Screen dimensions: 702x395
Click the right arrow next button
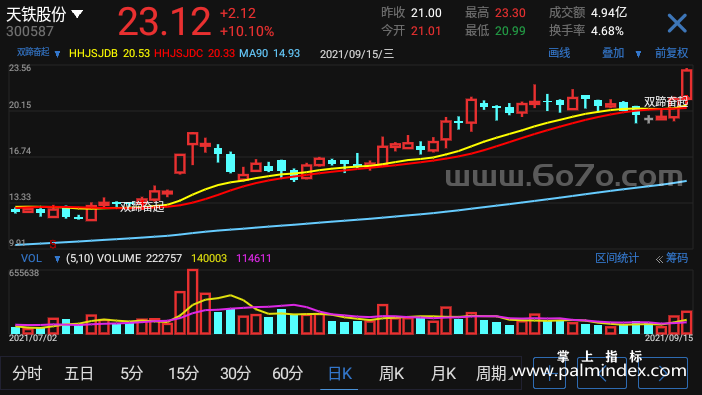663,373
